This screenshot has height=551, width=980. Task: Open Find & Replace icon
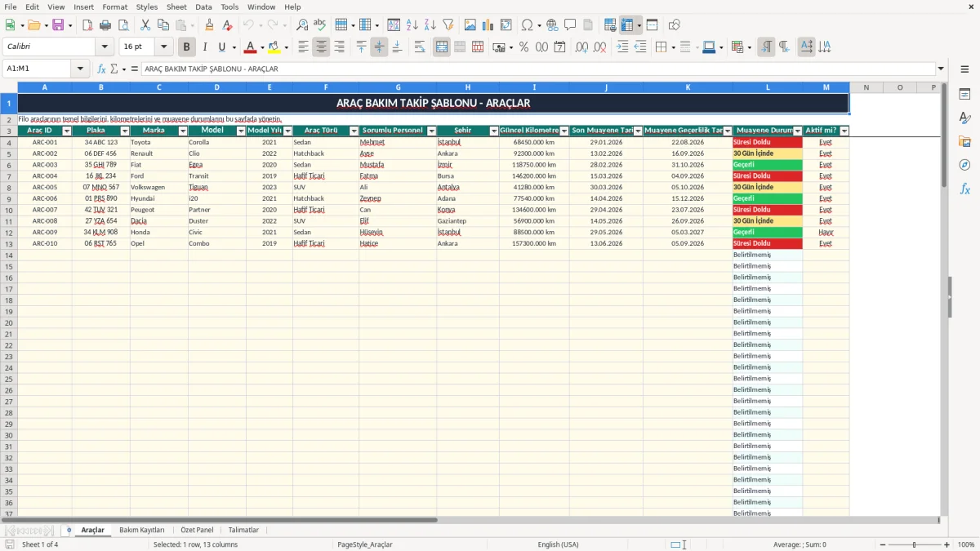pyautogui.click(x=302, y=25)
